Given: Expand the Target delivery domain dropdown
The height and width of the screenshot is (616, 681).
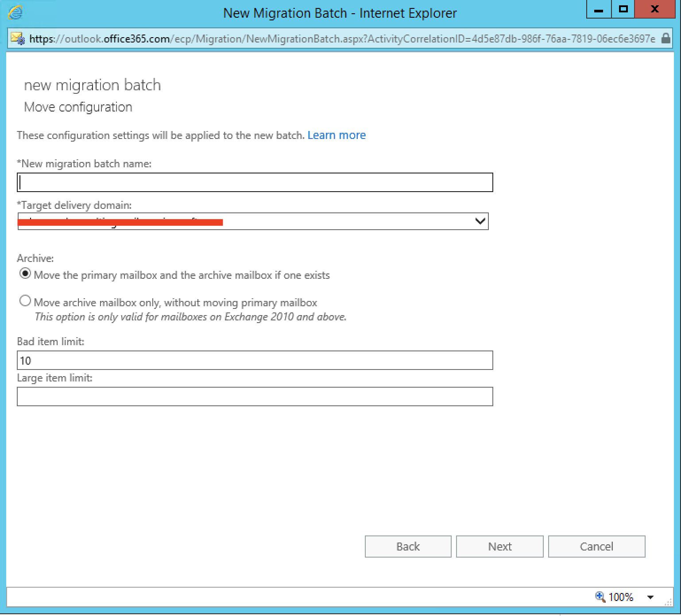Looking at the screenshot, I should click(x=480, y=221).
